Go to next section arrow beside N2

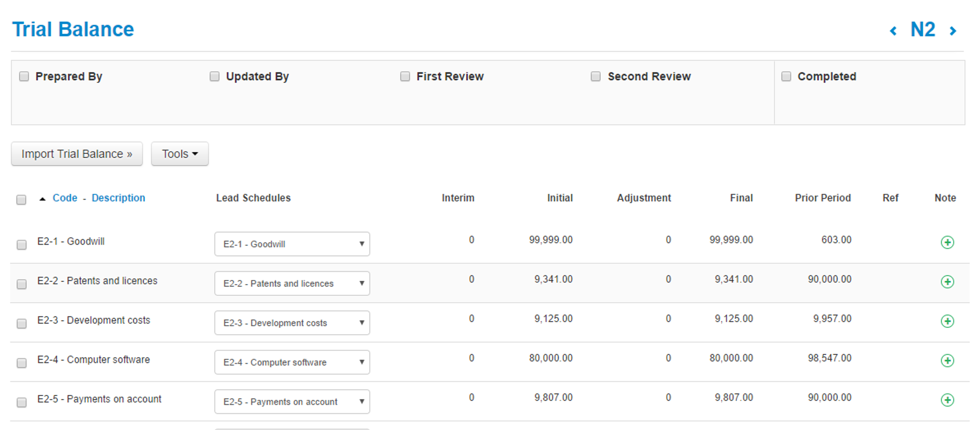(x=953, y=31)
